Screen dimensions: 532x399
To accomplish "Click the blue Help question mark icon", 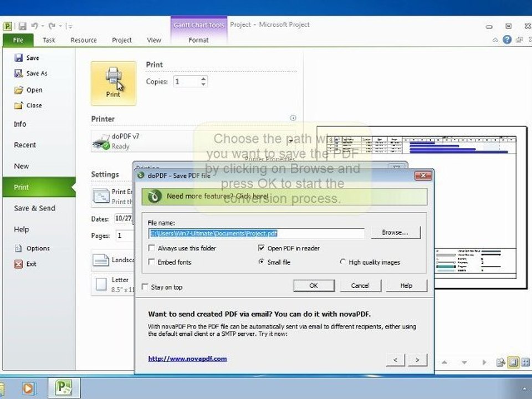I will [x=507, y=40].
